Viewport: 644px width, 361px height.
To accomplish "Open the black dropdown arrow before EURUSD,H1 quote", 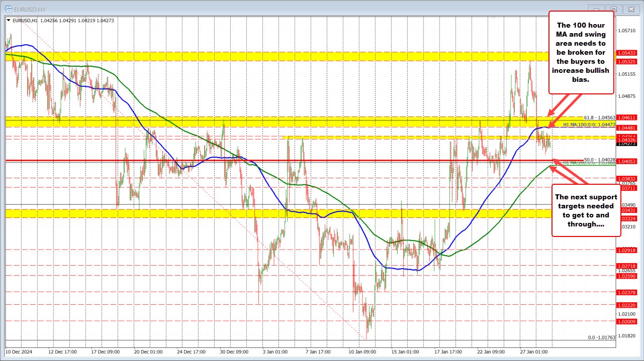I will tap(9, 21).
